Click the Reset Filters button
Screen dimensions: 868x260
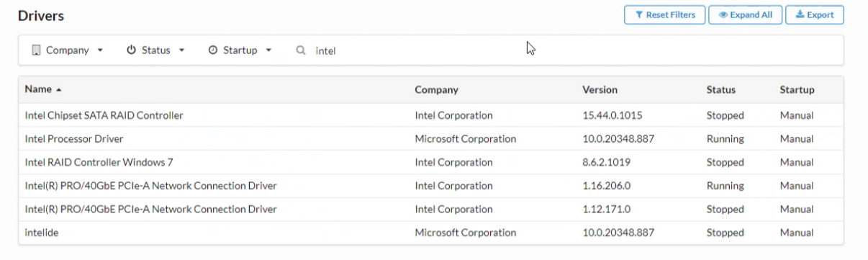click(664, 14)
